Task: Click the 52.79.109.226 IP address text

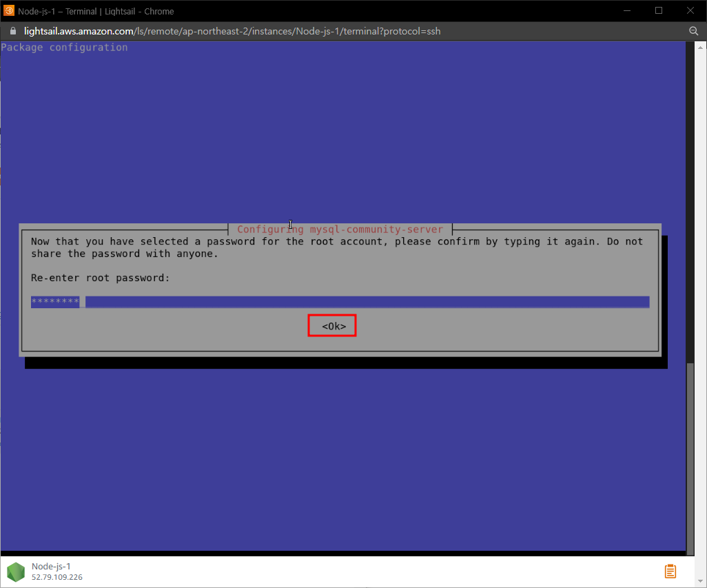Action: tap(57, 577)
